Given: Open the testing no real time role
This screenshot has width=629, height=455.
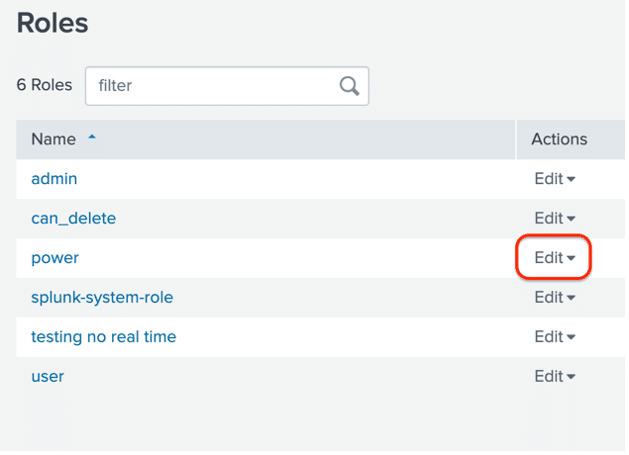Looking at the screenshot, I should (103, 337).
